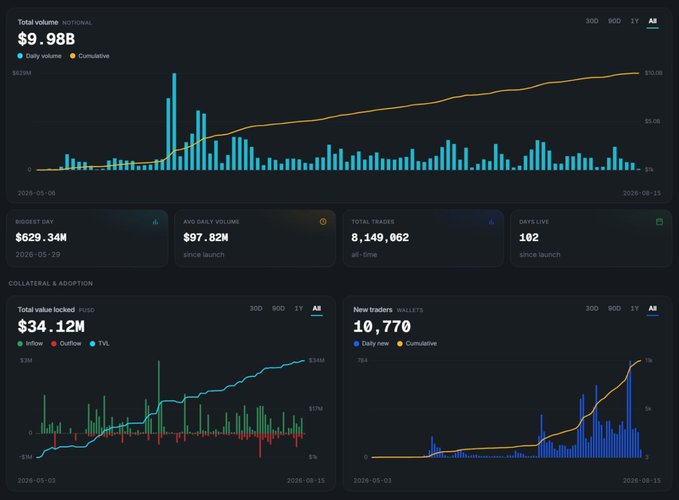Viewport: 679px width, 500px height.
Task: Click the 10,770 new traders figure
Action: (x=382, y=326)
